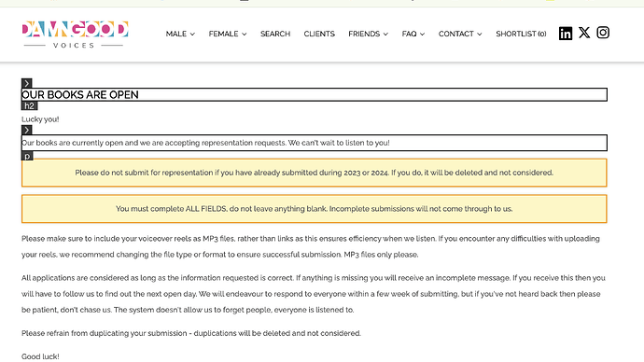Open the FAQ navigation item
This screenshot has width=644, height=362.
409,34
